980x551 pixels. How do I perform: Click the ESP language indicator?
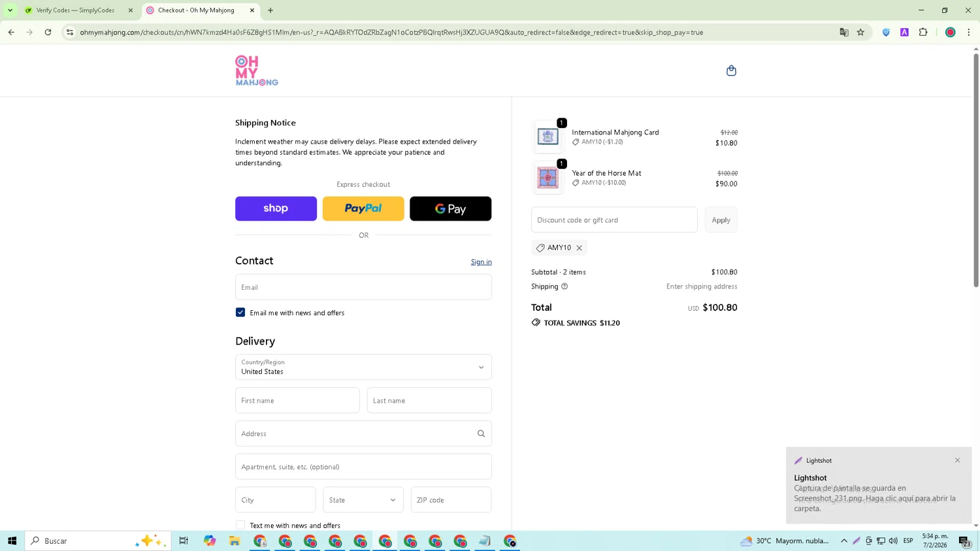pos(908,541)
